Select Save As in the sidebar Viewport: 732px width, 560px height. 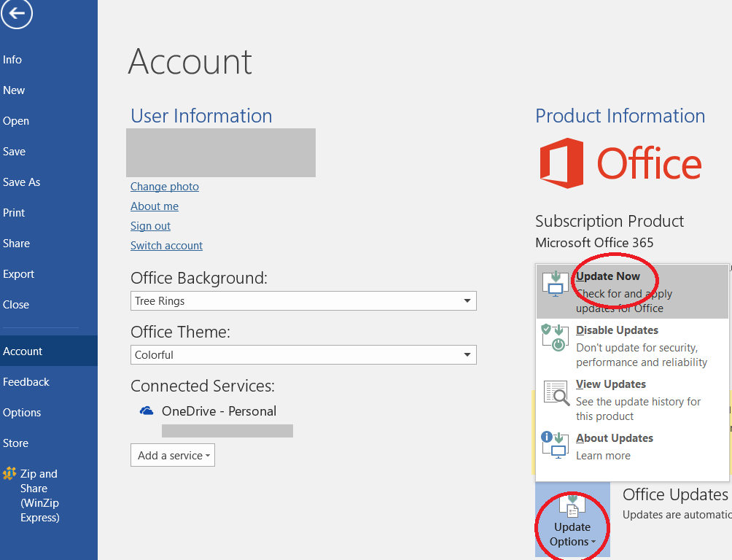pos(21,182)
